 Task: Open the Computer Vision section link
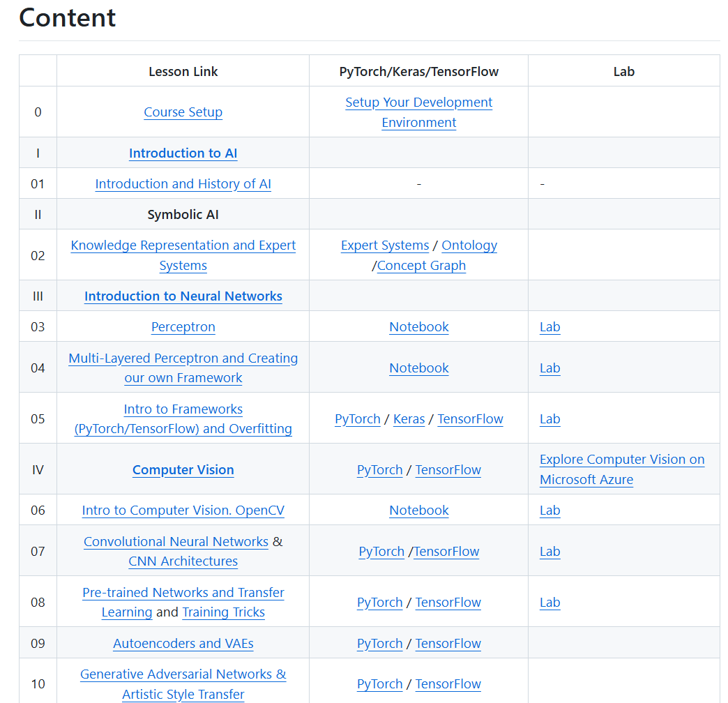[x=183, y=469]
